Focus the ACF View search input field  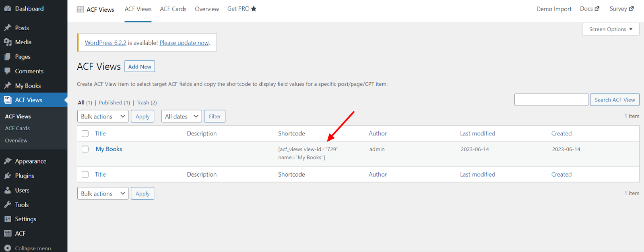(x=551, y=100)
